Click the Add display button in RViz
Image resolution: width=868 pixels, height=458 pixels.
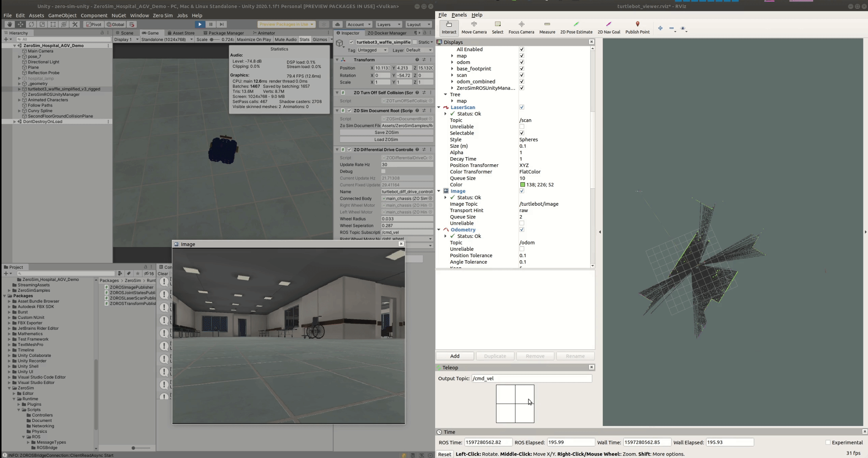point(455,356)
